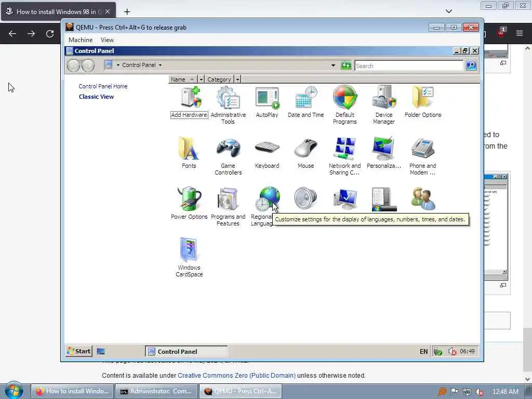
Task: Expand the arrow before Control Panel breadcrumb
Action: point(118,65)
